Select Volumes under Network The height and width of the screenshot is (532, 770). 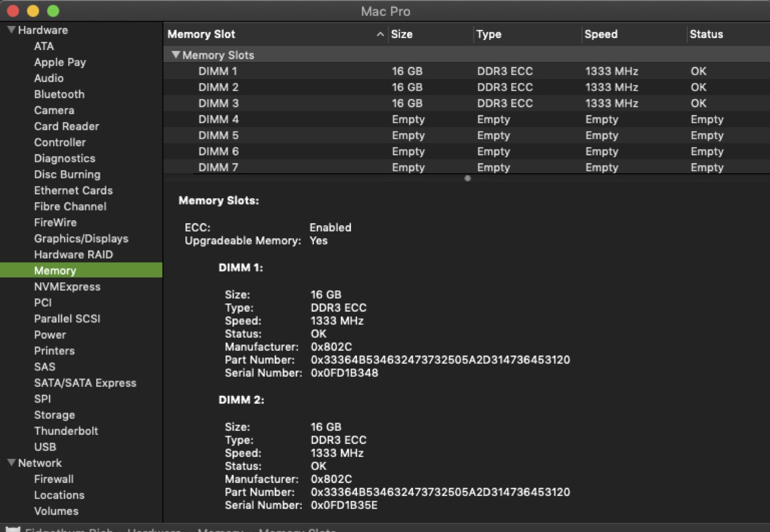56,511
